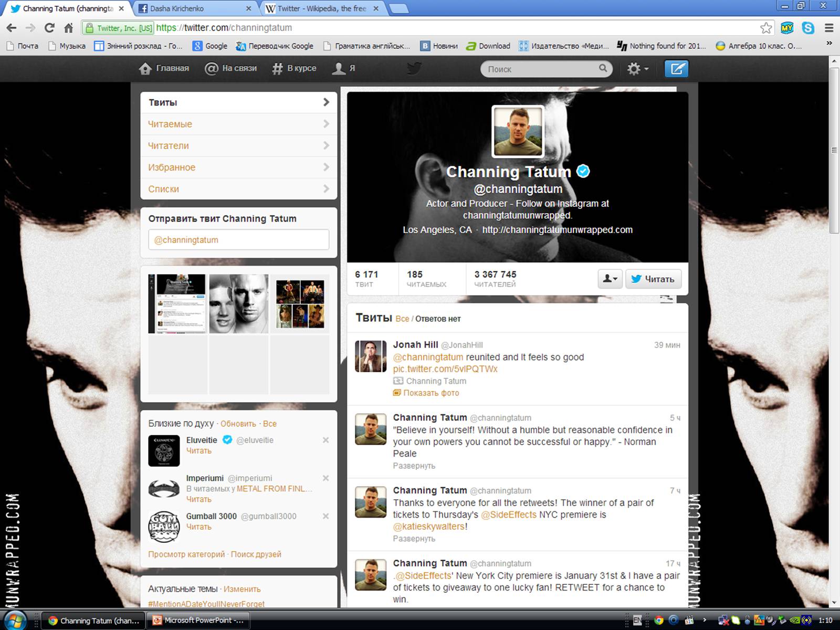Click the Windows Start button

point(15,620)
